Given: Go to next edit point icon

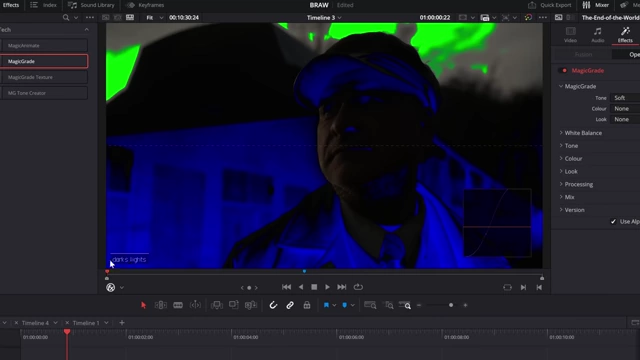Looking at the screenshot, I should click(523, 287).
